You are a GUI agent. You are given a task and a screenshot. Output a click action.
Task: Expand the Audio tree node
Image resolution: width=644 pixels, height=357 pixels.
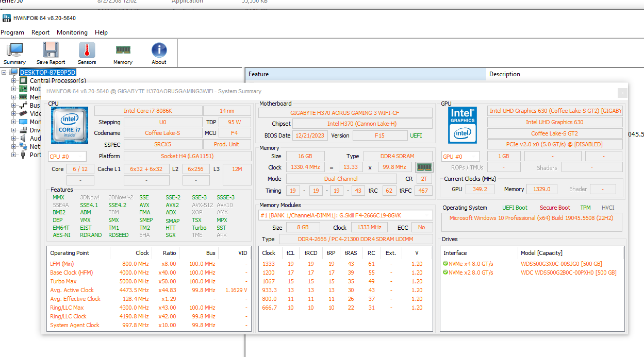[14, 139]
